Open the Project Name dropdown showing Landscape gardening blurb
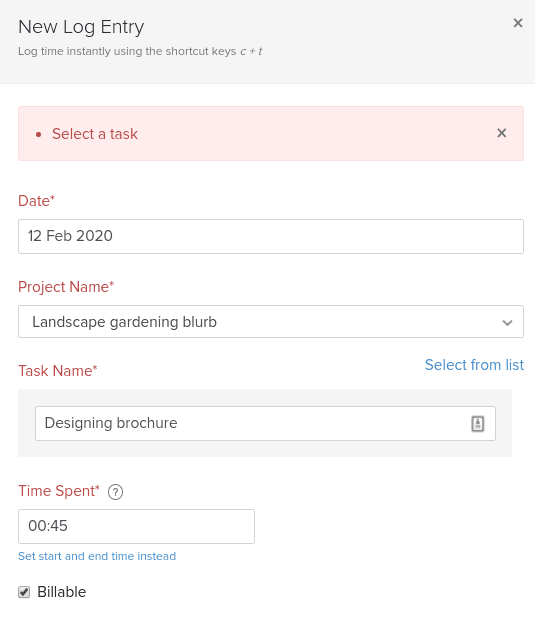Screen dimensions: 535x624 point(271,322)
